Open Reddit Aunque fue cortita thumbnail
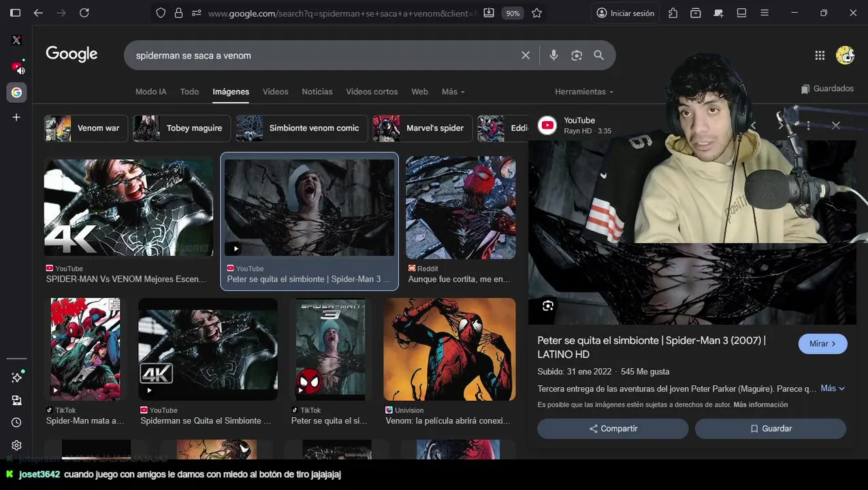 [x=461, y=208]
